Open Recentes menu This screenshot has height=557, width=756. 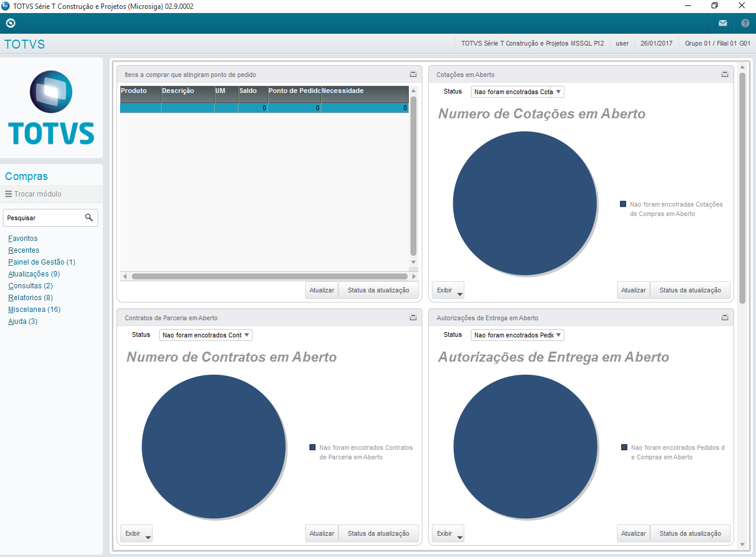coord(24,250)
